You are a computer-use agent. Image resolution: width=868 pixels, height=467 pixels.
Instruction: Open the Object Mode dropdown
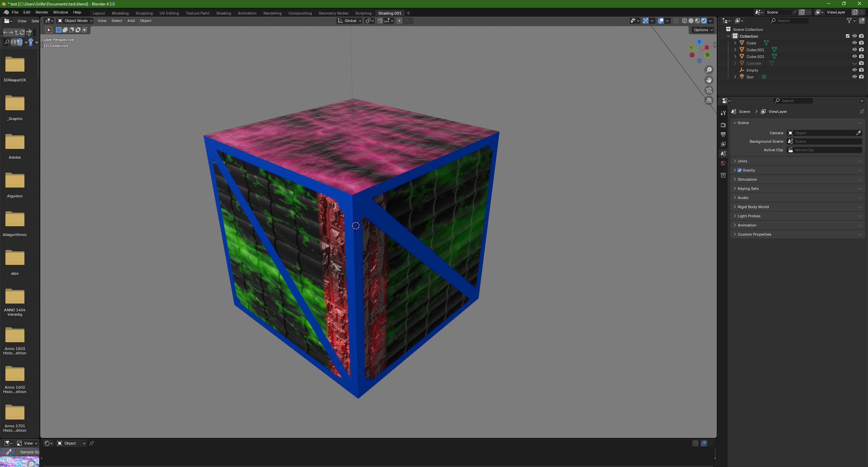(75, 21)
